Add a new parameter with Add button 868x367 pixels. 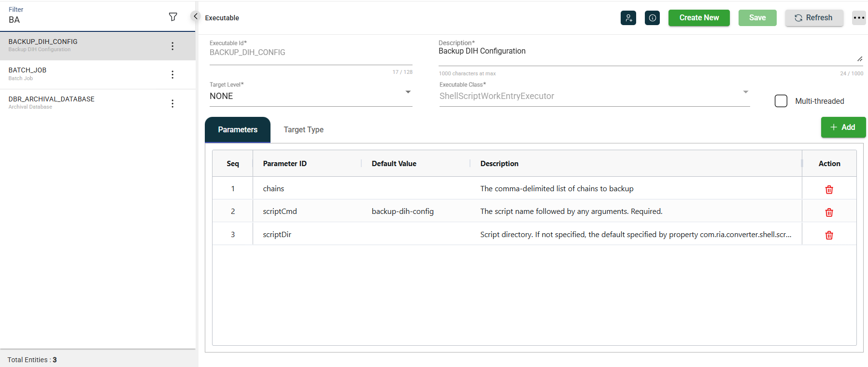click(x=843, y=127)
